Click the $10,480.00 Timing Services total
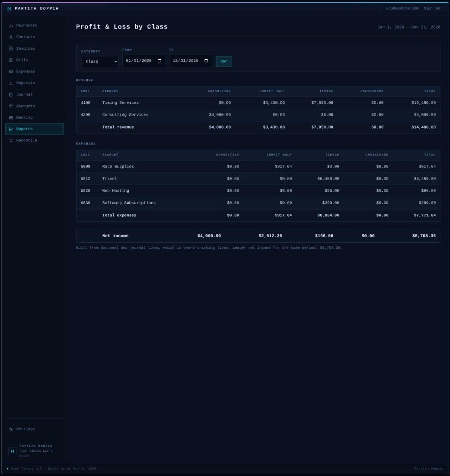The height and width of the screenshot is (476, 450). point(424,103)
